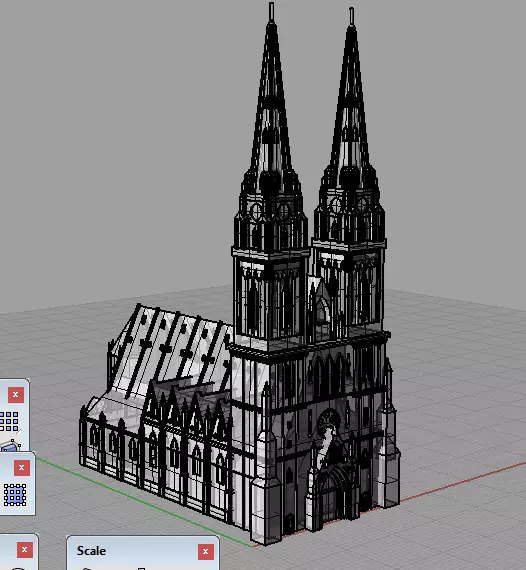
Task: Close the bottom-left floating toolbar beside Scale
Action: coord(24,550)
